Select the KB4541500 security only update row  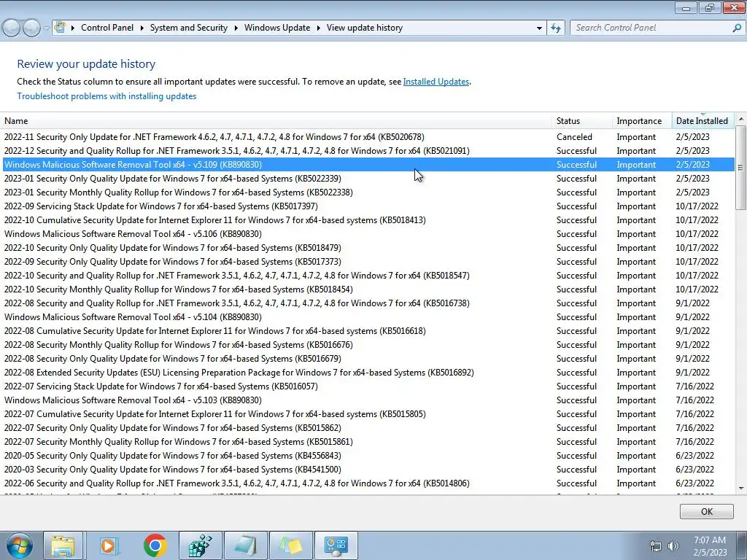click(x=368, y=470)
